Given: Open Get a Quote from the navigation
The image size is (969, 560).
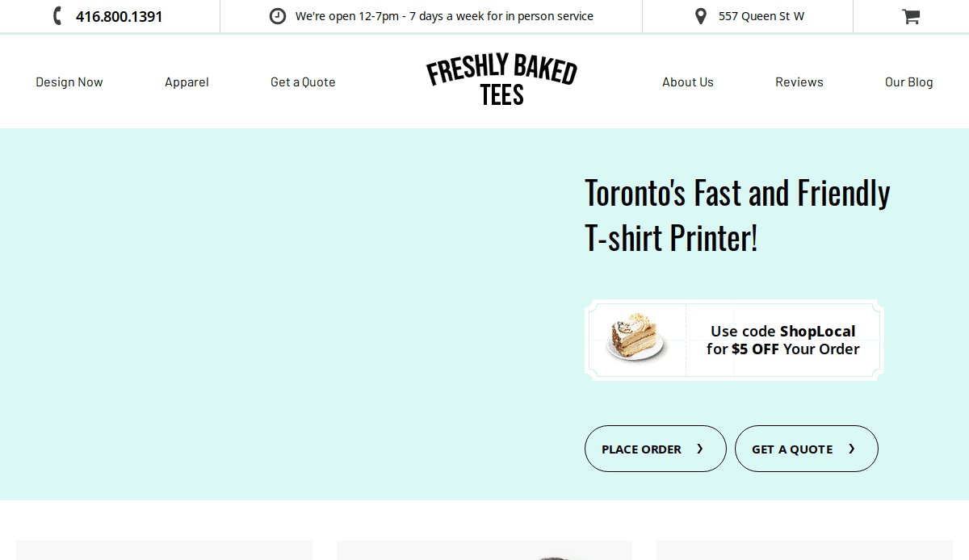Looking at the screenshot, I should [x=302, y=81].
